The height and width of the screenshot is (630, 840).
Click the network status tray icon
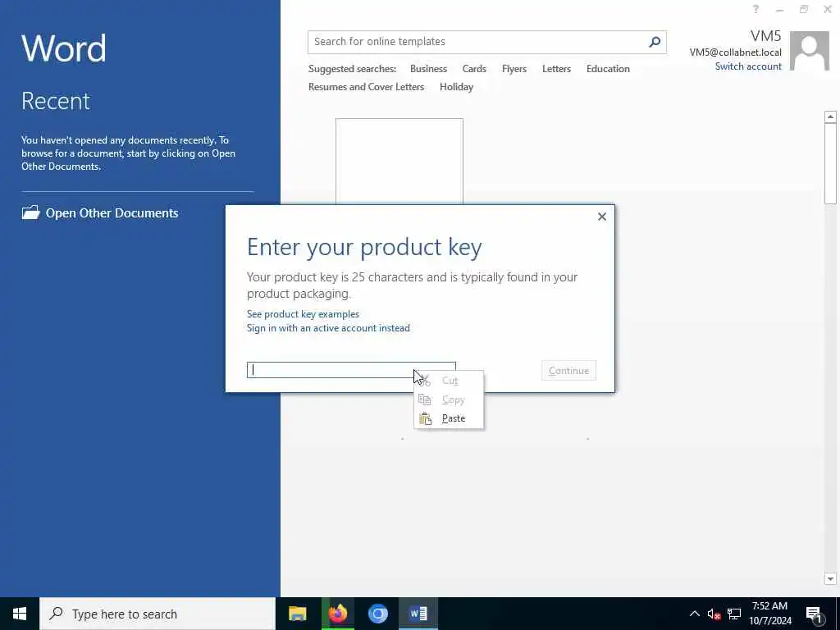coord(734,614)
